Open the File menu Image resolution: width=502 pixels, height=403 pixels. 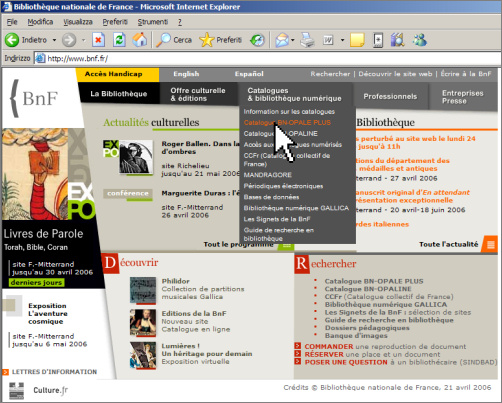tap(12, 22)
